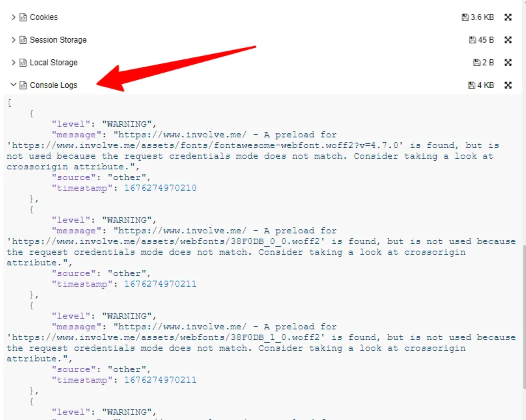
Task: Click the 38F0DB_1_0.woff2 URL line
Action: 261,337
